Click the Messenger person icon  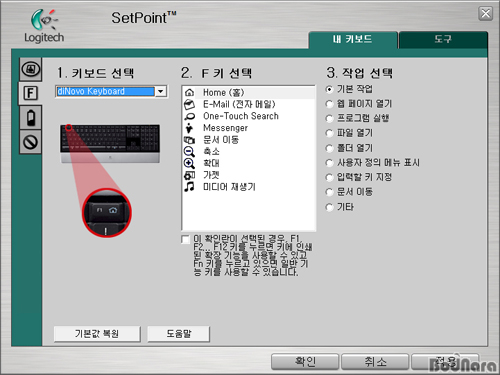tap(189, 128)
